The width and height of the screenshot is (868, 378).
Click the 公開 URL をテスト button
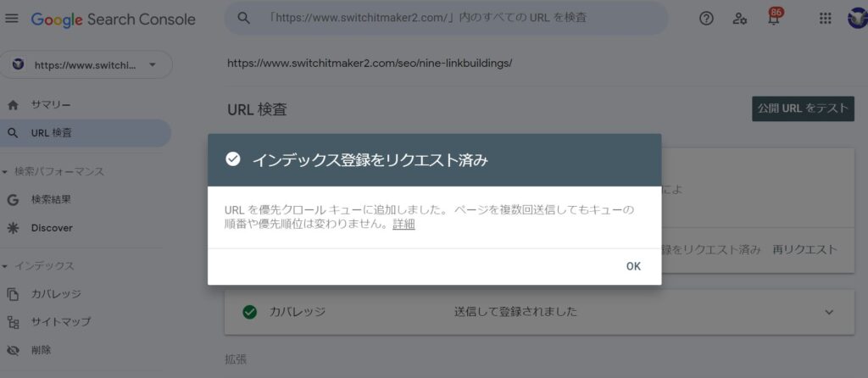pos(803,108)
